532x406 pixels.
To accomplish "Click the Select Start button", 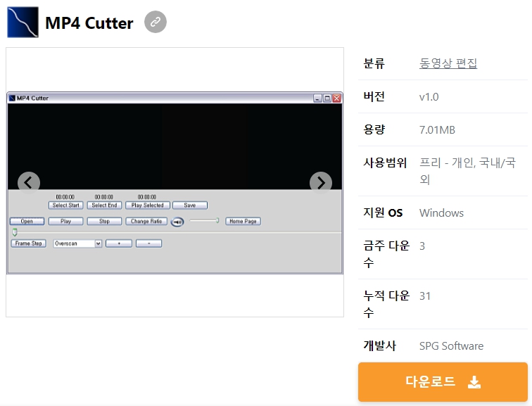I will coord(66,205).
